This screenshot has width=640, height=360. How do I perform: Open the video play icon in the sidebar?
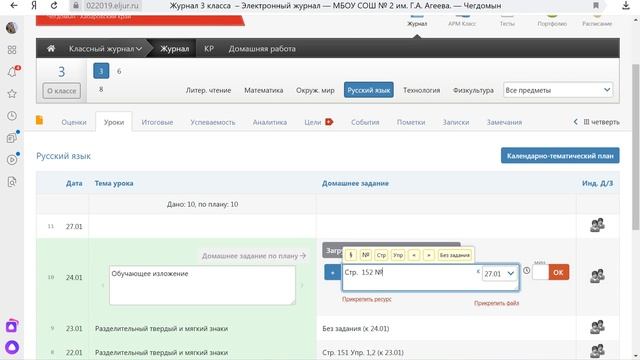coord(12,160)
